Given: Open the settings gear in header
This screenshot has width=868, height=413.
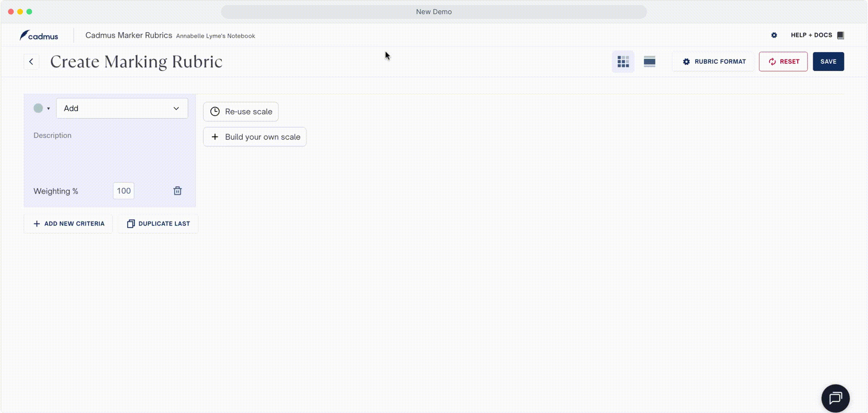Looking at the screenshot, I should (x=774, y=35).
